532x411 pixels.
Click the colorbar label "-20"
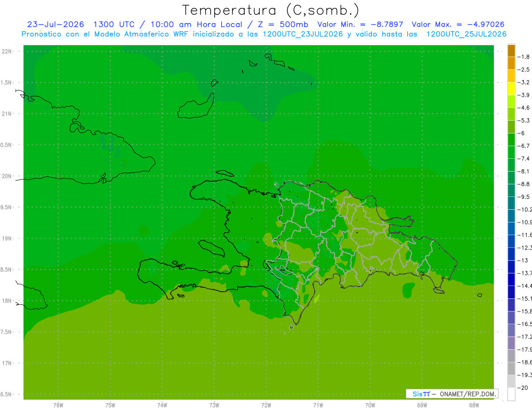tap(523, 388)
